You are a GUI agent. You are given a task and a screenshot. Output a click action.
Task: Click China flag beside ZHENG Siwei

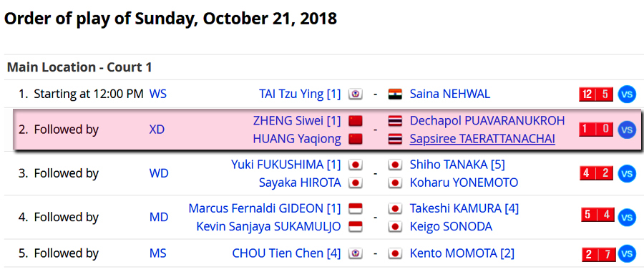point(355,121)
